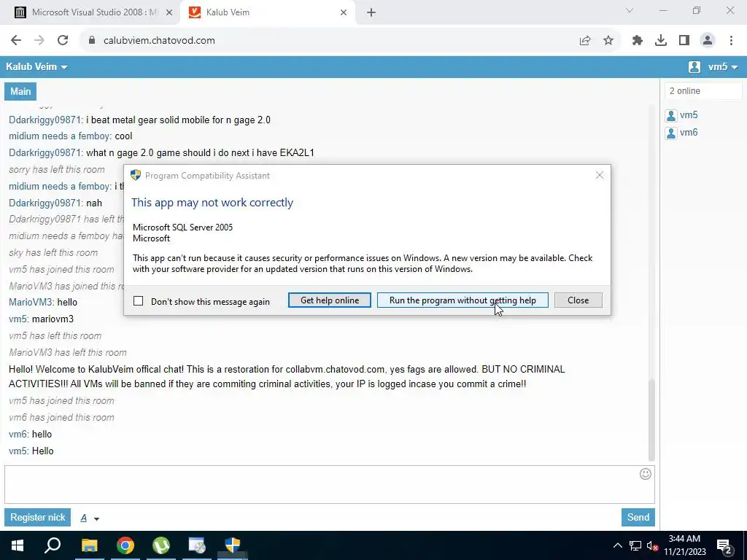Click the address bar URL
The image size is (747, 560).
(x=159, y=41)
